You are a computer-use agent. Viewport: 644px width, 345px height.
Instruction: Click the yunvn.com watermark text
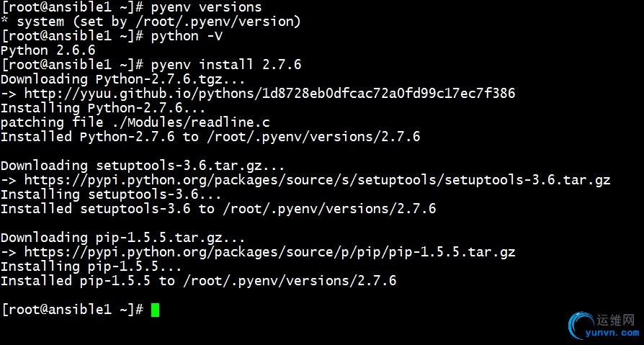[618, 333]
